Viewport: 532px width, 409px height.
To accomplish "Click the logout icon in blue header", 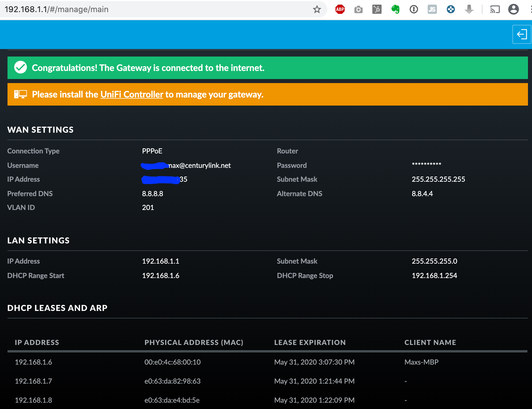I will [521, 35].
